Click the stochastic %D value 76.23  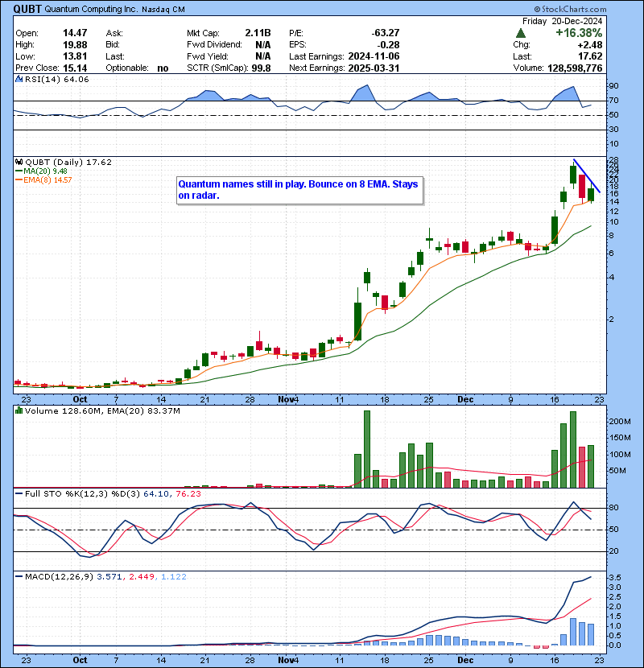pyautogui.click(x=188, y=494)
